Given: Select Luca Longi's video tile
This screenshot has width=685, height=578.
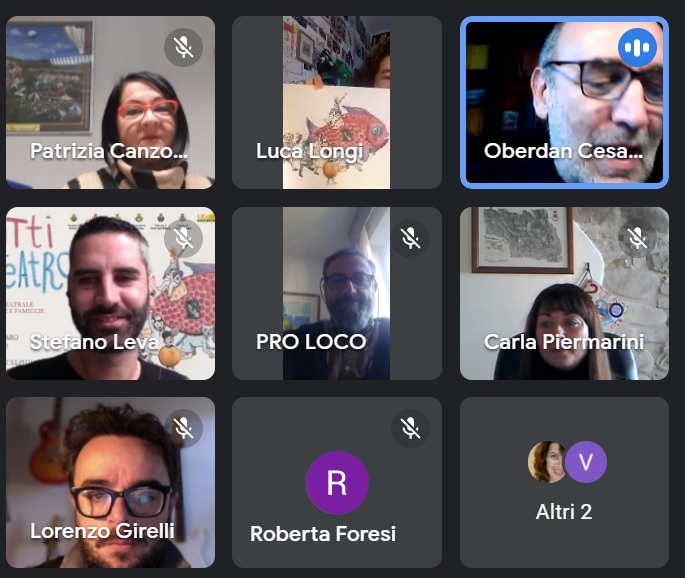Looking at the screenshot, I should [337, 103].
